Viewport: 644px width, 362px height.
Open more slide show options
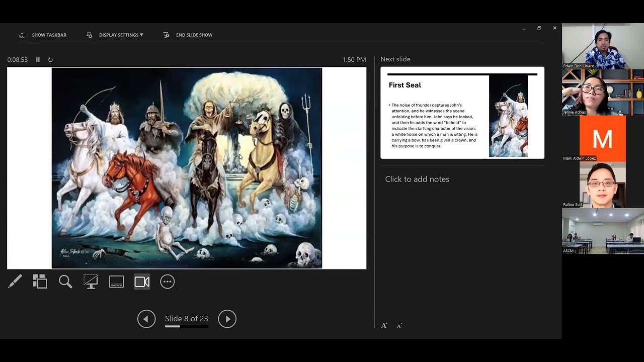168,282
